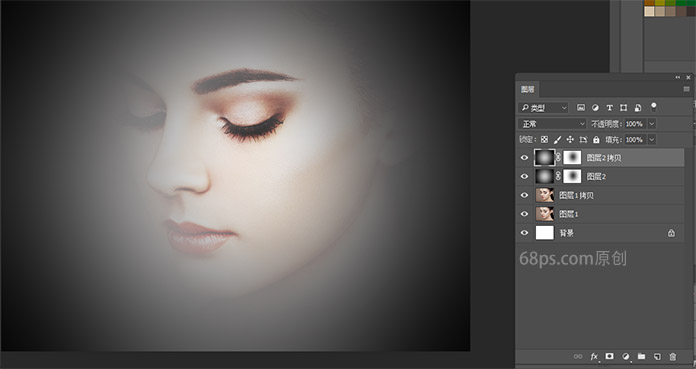This screenshot has height=369, width=696.
Task: Click mask link chain on 图层2 row
Action: [558, 176]
